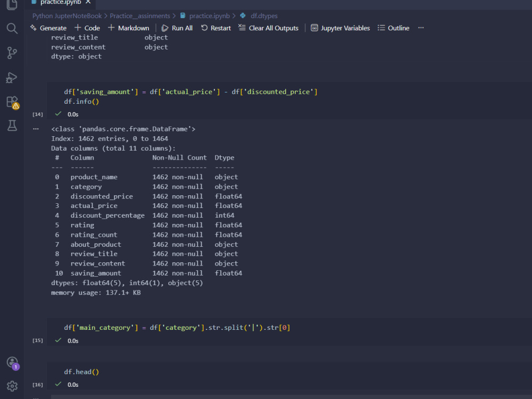532x399 pixels.
Task: Click 'int64' dtype value in output
Action: [x=225, y=215]
